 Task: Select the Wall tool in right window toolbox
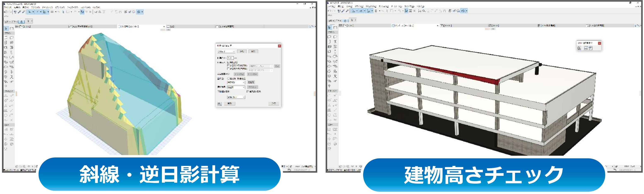click(x=330, y=37)
